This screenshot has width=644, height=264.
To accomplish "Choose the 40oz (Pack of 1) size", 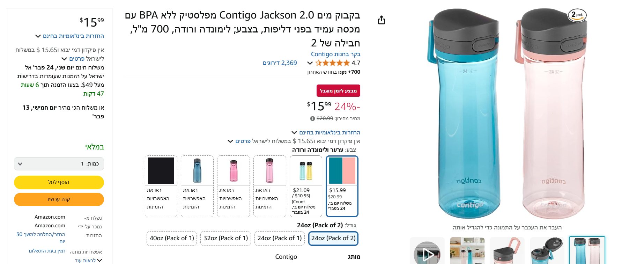I will tap(172, 239).
